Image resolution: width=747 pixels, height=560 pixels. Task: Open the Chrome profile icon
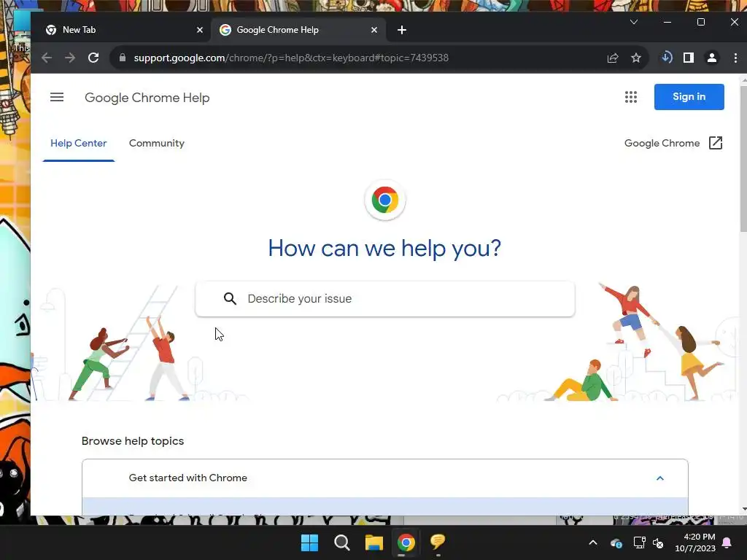pyautogui.click(x=712, y=58)
